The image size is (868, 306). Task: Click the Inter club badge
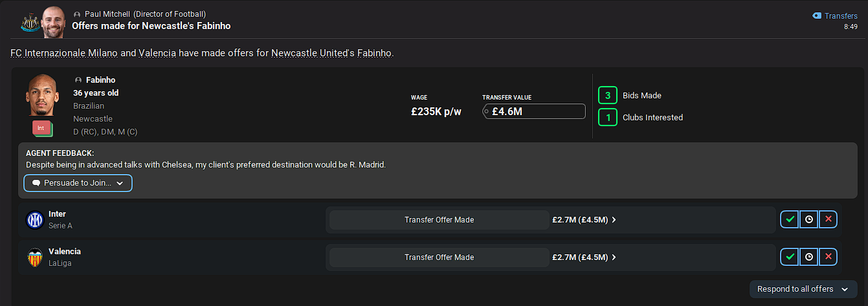pyautogui.click(x=34, y=220)
